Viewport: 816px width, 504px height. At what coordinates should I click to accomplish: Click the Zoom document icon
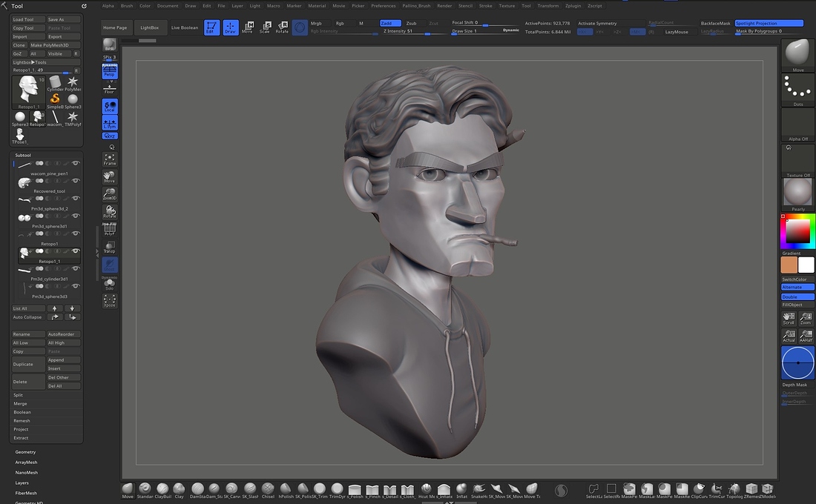[806, 318]
